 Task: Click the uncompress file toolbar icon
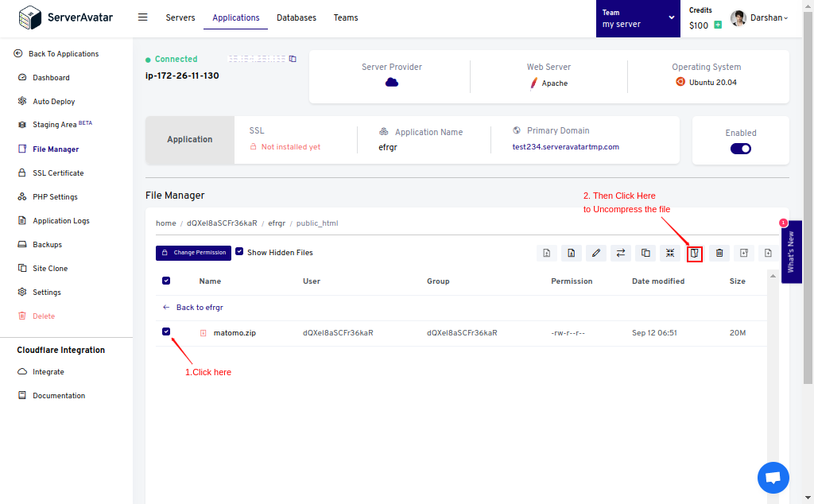click(695, 254)
